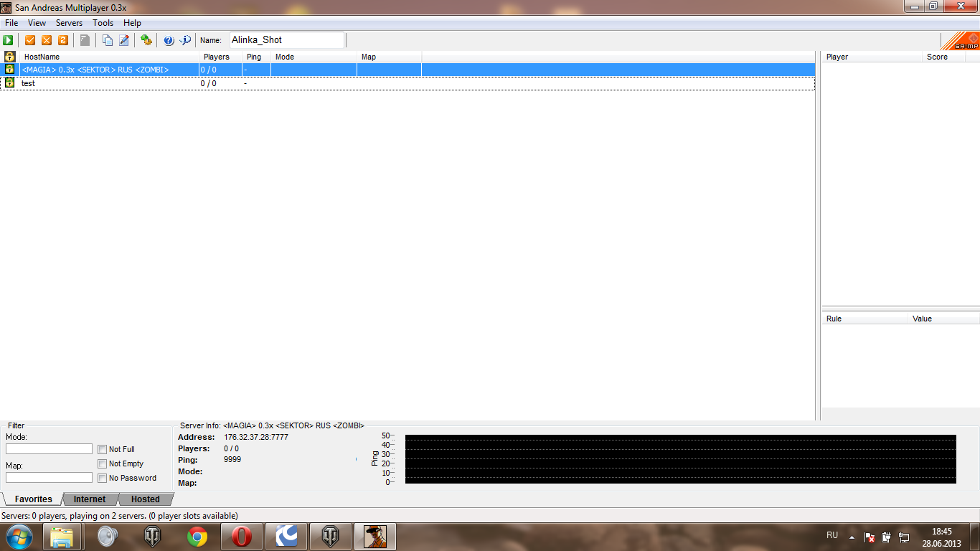This screenshot has height=551, width=980.
Task: Click the SA:MP logo at top right
Action: [960, 40]
